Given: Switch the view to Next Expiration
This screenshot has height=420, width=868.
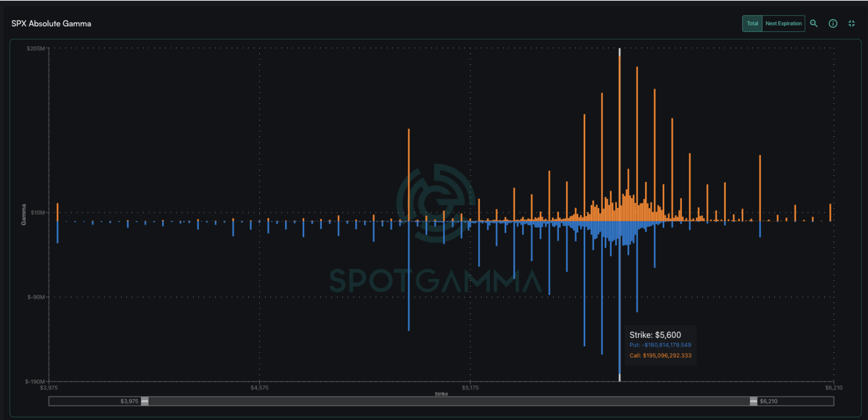Looking at the screenshot, I should (x=783, y=23).
